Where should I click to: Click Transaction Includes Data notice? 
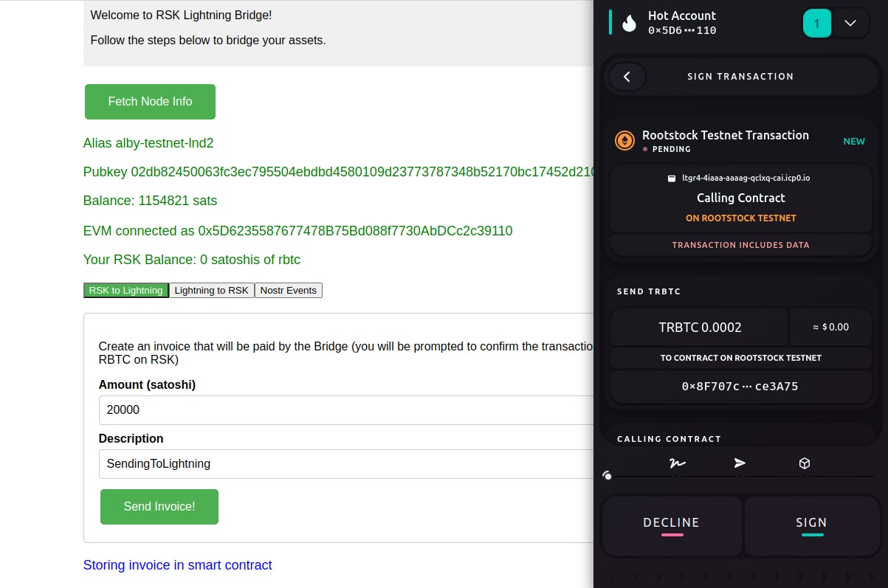point(740,245)
